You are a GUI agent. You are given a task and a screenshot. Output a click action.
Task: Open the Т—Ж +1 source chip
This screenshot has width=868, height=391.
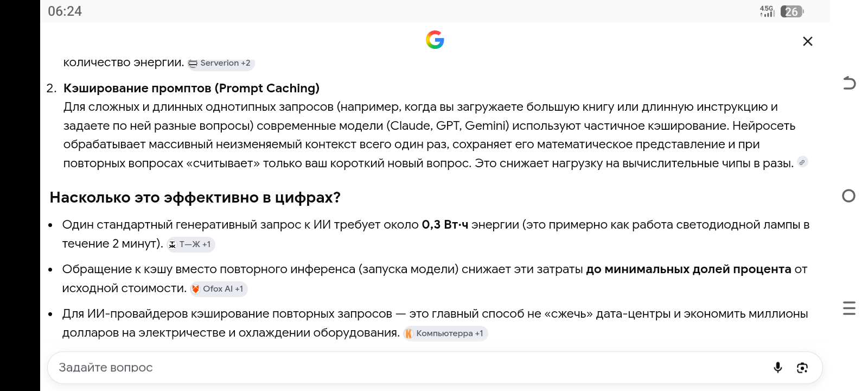[x=190, y=244]
